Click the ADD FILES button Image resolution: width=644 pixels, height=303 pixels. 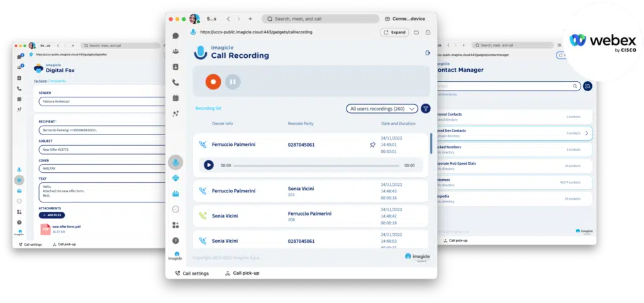pyautogui.click(x=52, y=215)
